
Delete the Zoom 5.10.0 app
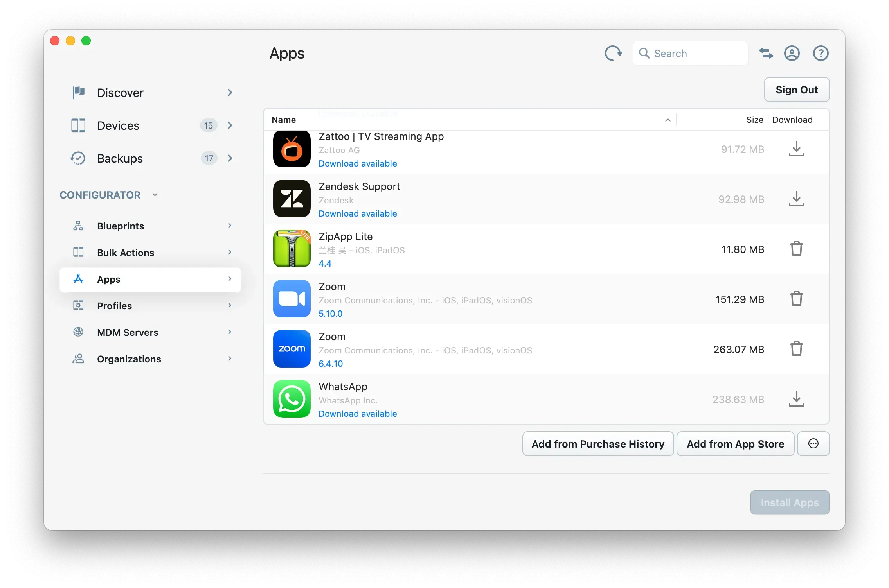click(797, 299)
